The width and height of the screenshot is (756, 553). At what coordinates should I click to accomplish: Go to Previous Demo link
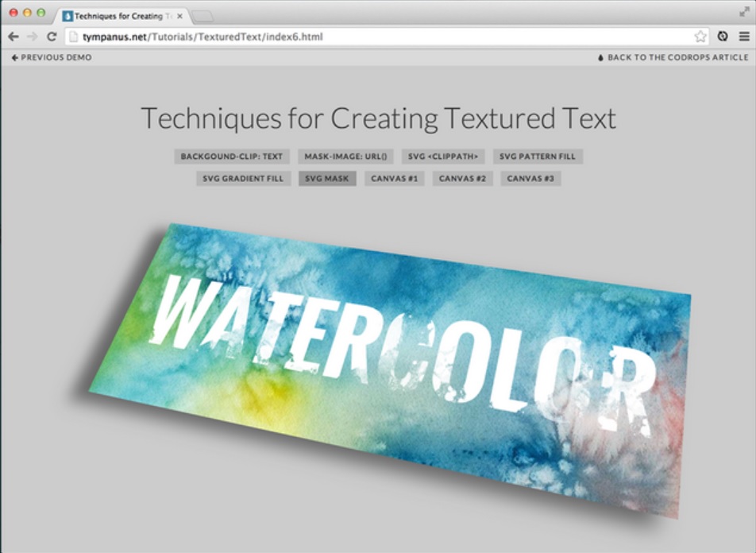point(52,57)
